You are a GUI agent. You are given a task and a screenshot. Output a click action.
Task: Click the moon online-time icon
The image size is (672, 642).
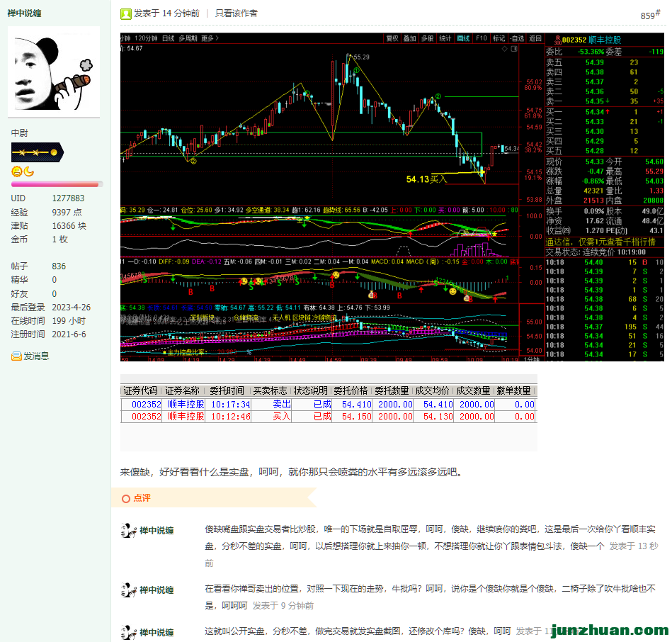[28, 171]
